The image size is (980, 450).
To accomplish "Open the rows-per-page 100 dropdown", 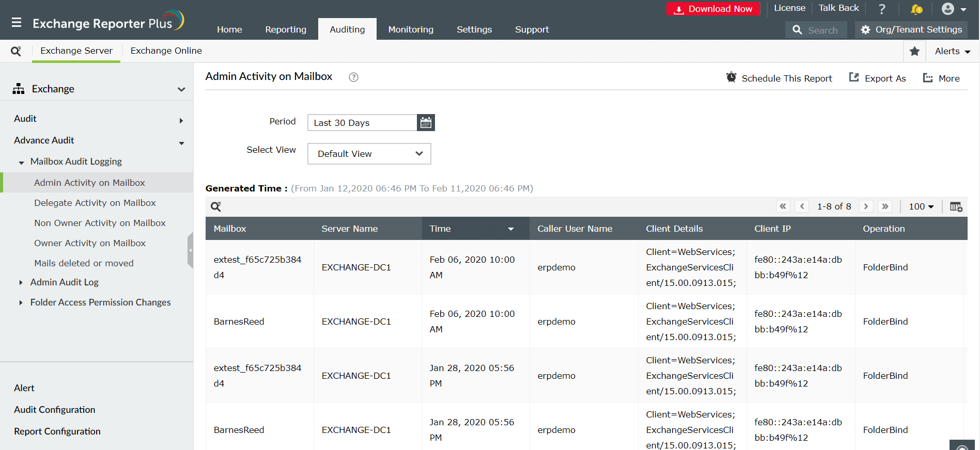I will tap(922, 206).
